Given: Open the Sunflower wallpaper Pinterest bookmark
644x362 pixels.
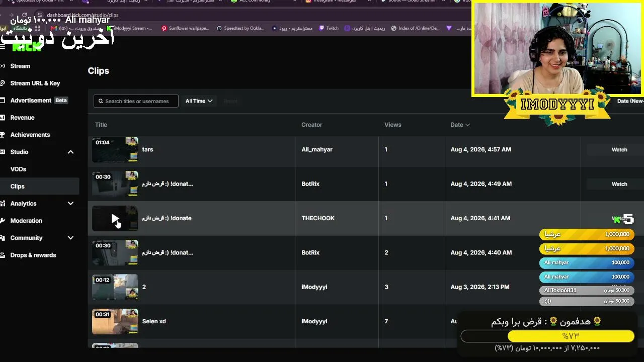Looking at the screenshot, I should coord(185,28).
